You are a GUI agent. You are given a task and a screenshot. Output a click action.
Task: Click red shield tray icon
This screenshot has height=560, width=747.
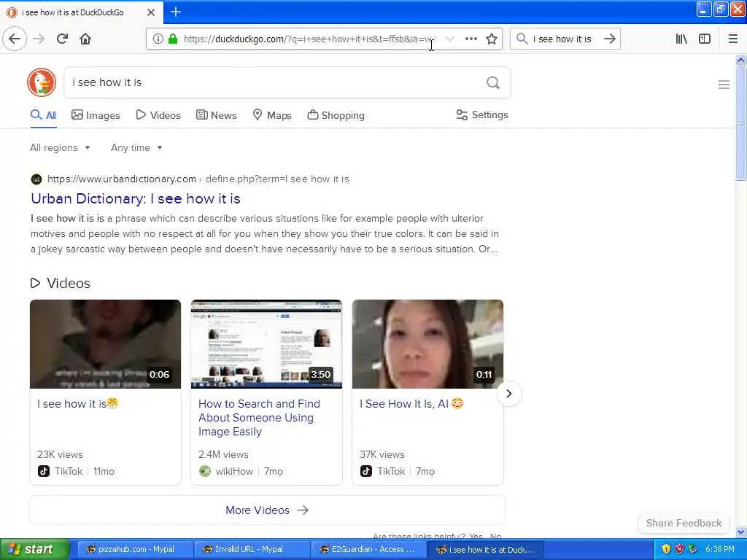pos(679,550)
